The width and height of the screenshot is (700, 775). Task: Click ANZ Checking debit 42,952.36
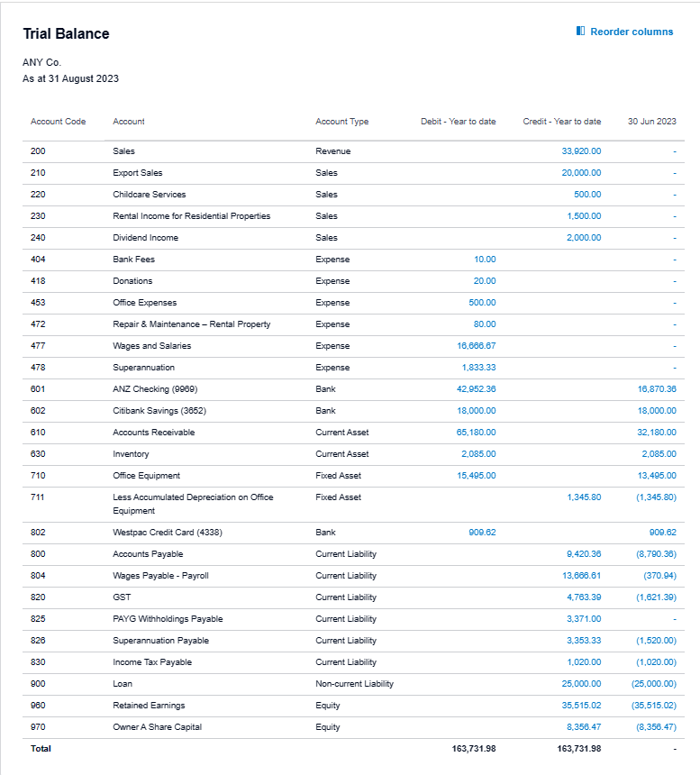click(477, 389)
